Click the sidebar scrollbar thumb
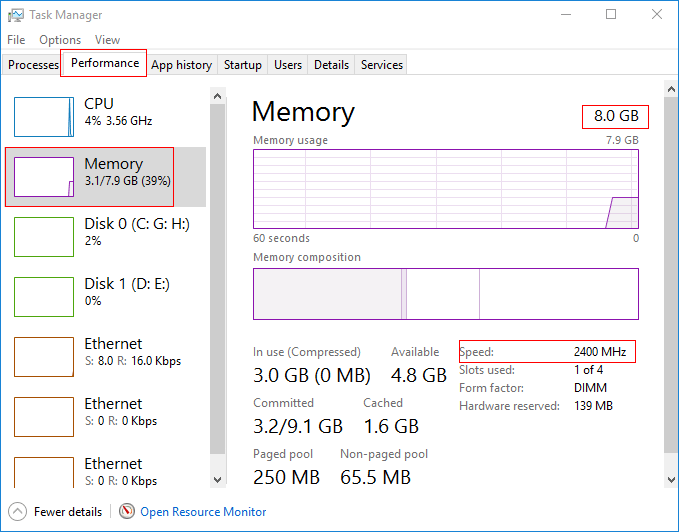The image size is (679, 532). (x=217, y=279)
